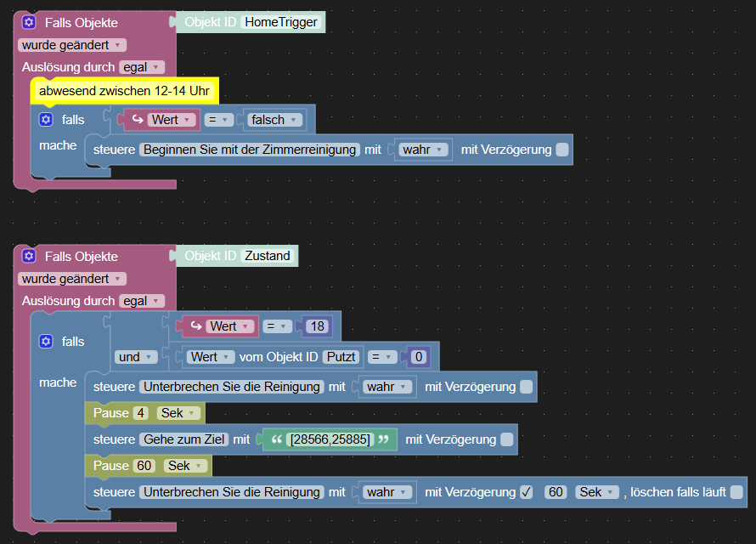The width and height of the screenshot is (756, 544).
Task: Open Auslösung durch egal dropdown in HomeTrigger block
Action: (x=142, y=67)
